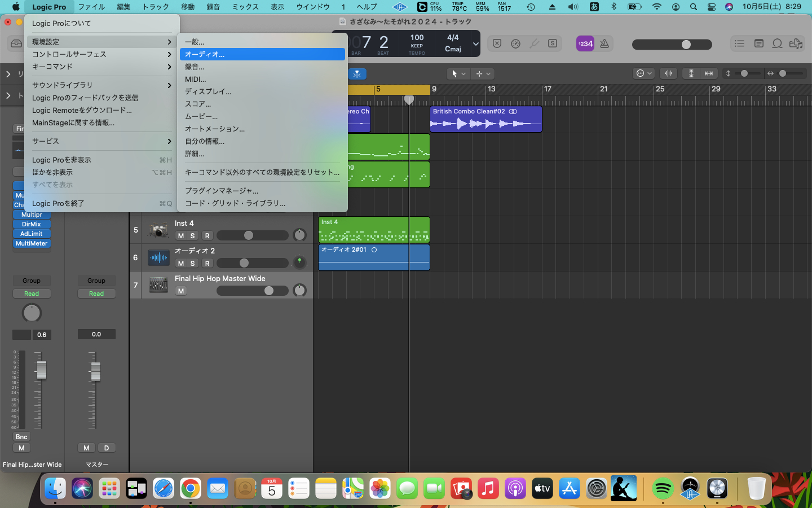The height and width of the screenshot is (508, 812).
Task: Toggle the purple 1234 count-in button
Action: click(585, 43)
